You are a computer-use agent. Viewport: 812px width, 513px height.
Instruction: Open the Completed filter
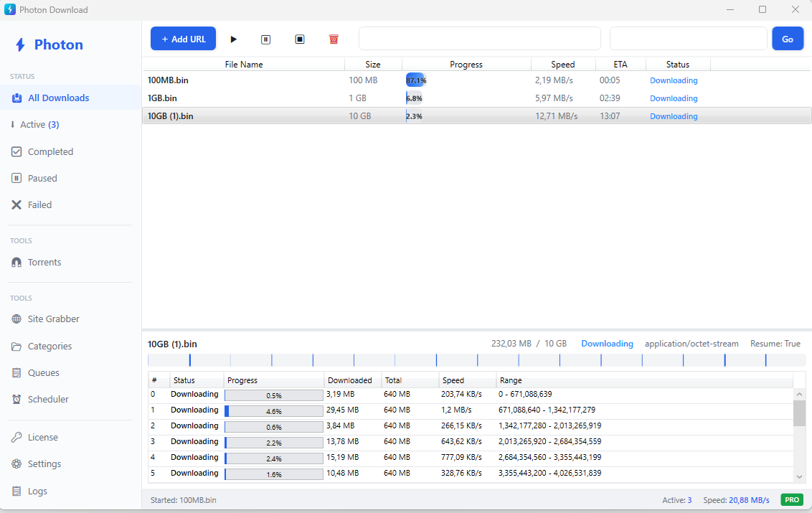(x=70, y=152)
